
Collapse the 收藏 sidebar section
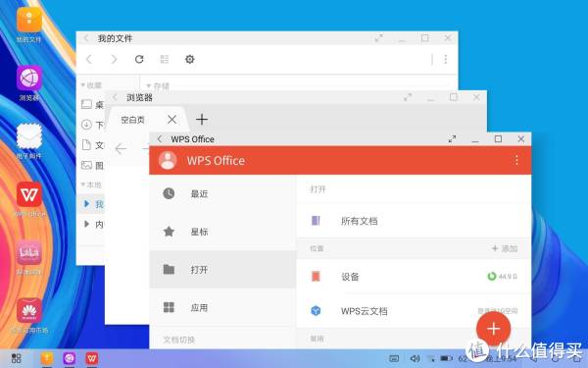(x=83, y=85)
